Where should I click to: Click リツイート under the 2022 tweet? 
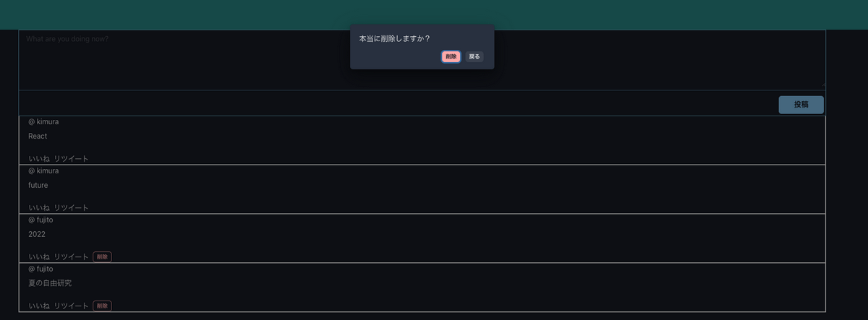point(71,257)
